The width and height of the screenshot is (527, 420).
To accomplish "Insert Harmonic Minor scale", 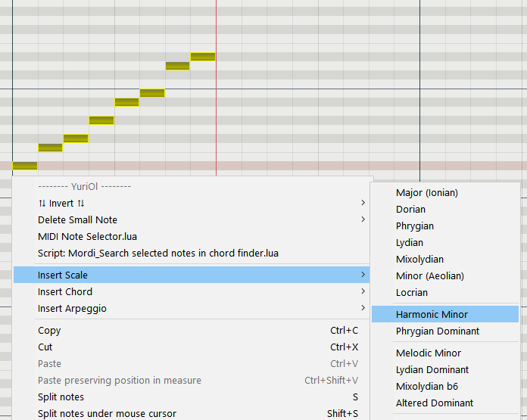I will (x=445, y=314).
